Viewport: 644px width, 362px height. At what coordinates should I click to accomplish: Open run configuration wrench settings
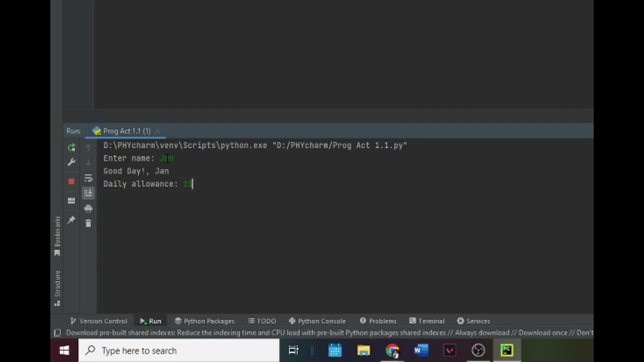[71, 162]
